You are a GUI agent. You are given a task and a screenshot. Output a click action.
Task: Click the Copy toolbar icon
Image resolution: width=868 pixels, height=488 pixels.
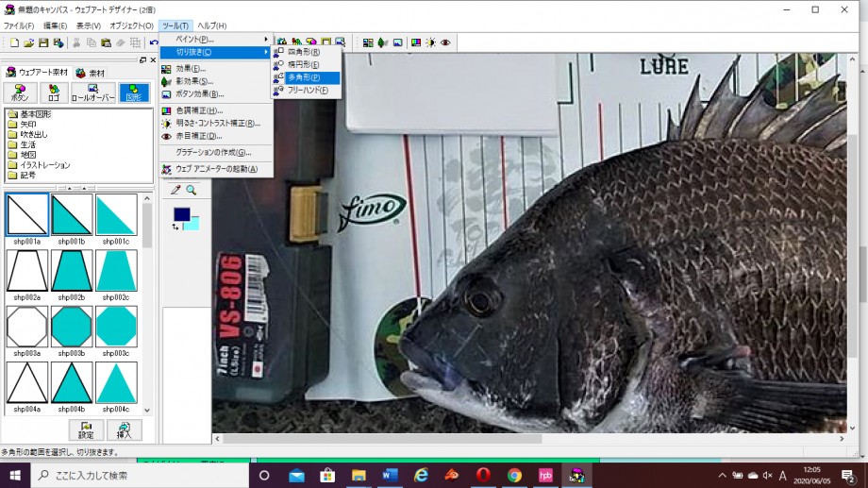[92, 42]
